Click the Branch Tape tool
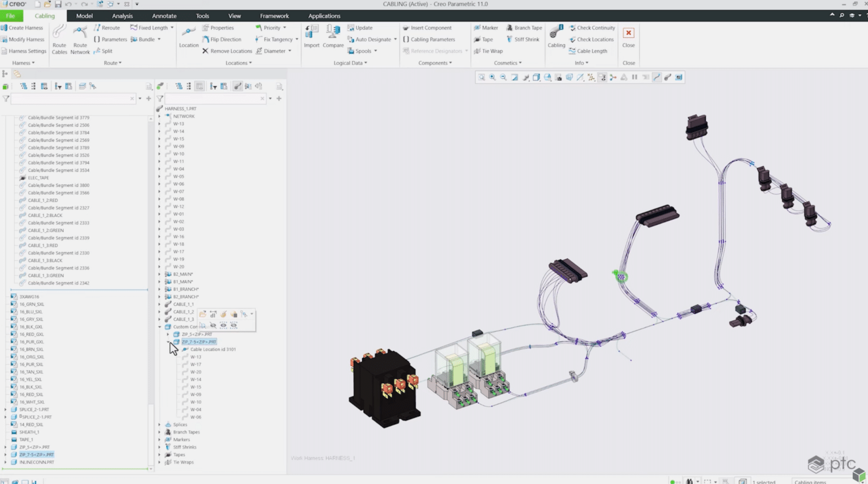The height and width of the screenshot is (484, 868). point(524,28)
